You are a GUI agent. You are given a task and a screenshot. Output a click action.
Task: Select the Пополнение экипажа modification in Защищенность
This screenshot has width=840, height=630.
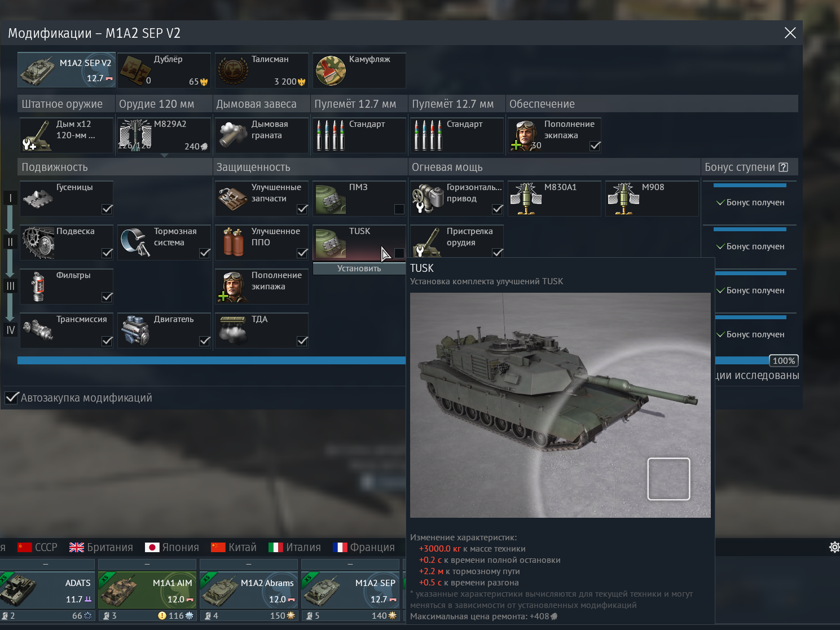pos(262,287)
